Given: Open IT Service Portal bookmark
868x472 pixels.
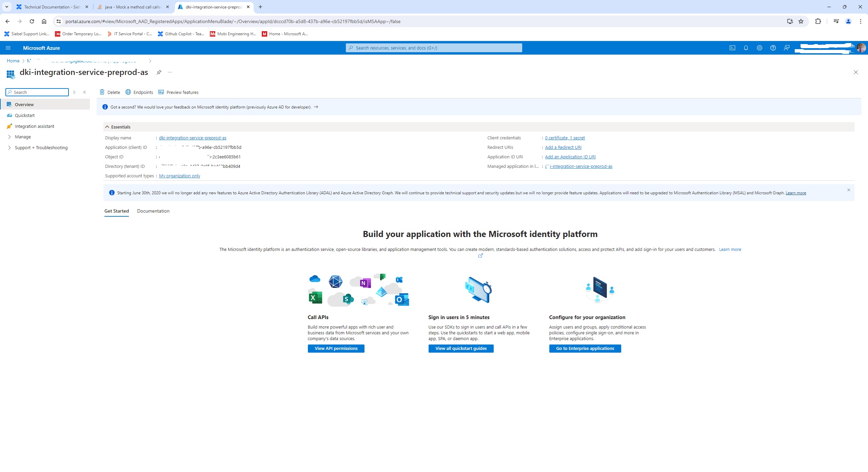Looking at the screenshot, I should [x=130, y=34].
